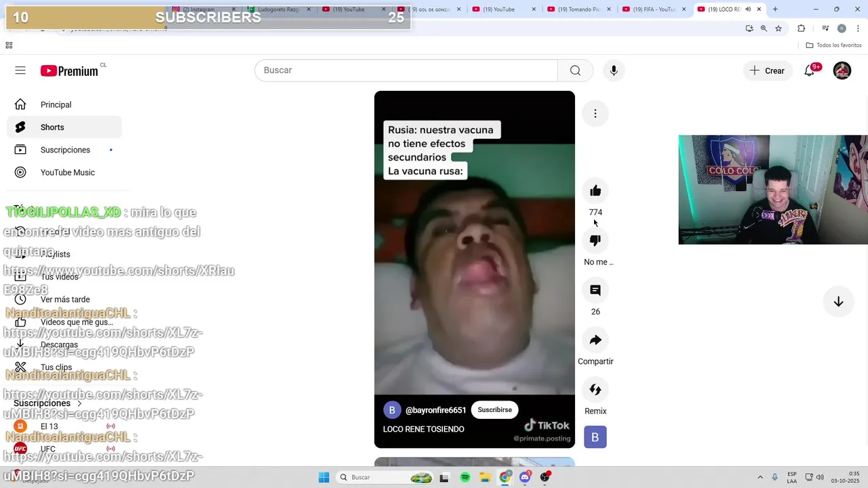The height and width of the screenshot is (488, 868).
Task: Open network and volume quick settings
Action: [x=814, y=477]
